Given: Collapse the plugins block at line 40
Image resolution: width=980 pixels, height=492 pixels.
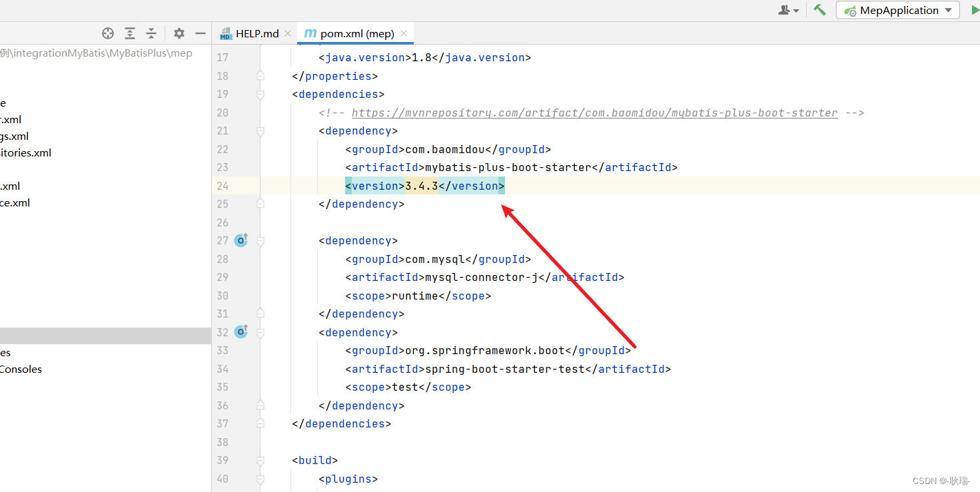Looking at the screenshot, I should (x=260, y=479).
